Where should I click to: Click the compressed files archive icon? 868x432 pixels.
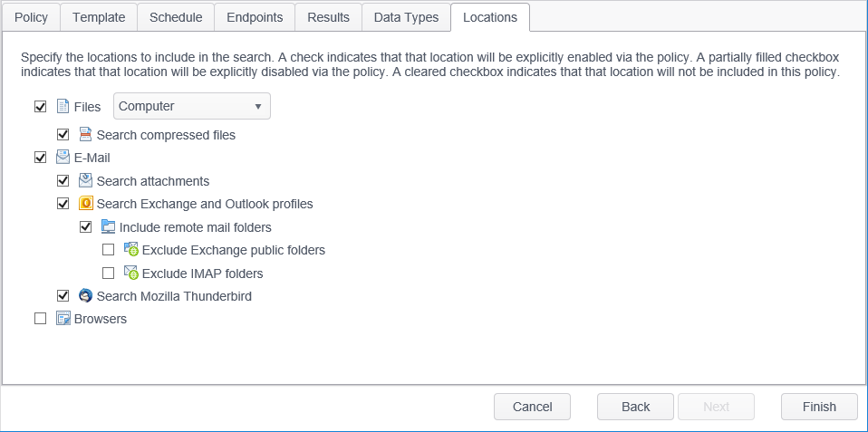pos(86,135)
